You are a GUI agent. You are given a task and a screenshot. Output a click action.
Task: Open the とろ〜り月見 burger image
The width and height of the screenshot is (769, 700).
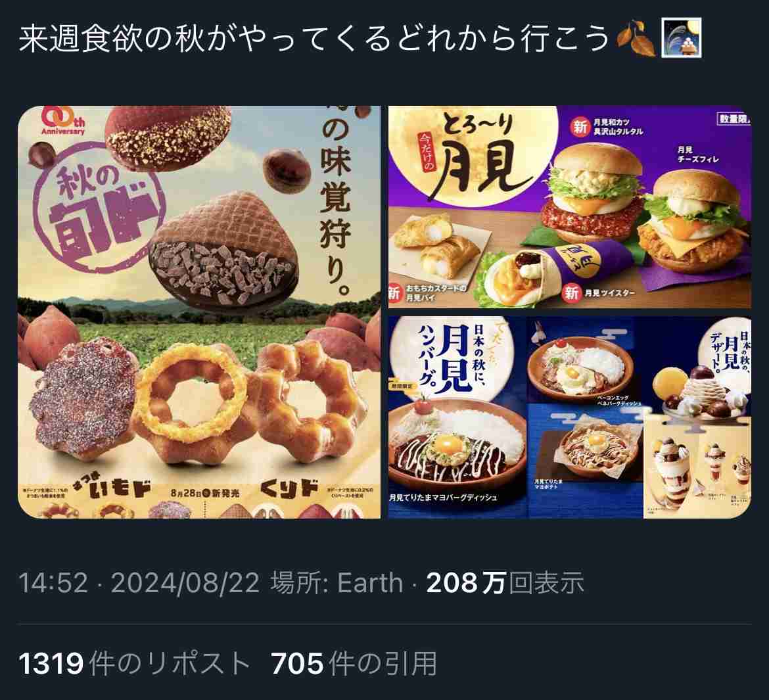tap(569, 207)
